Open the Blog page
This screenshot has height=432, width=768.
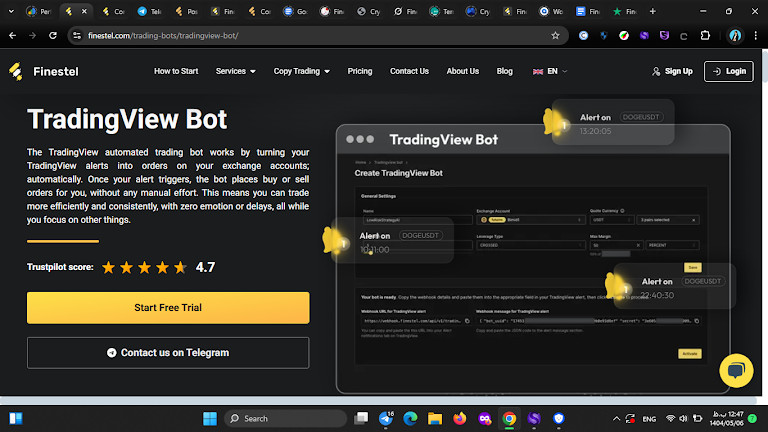[x=504, y=71]
